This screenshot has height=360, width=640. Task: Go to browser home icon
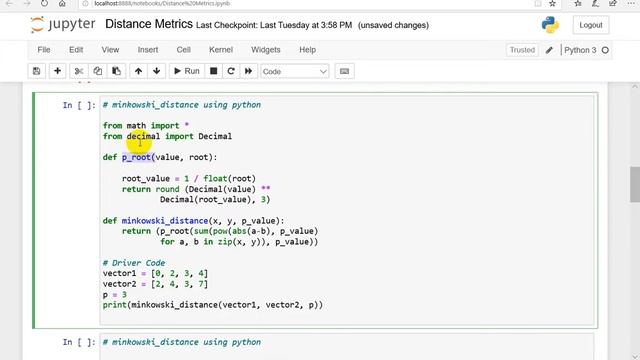click(x=62, y=3)
